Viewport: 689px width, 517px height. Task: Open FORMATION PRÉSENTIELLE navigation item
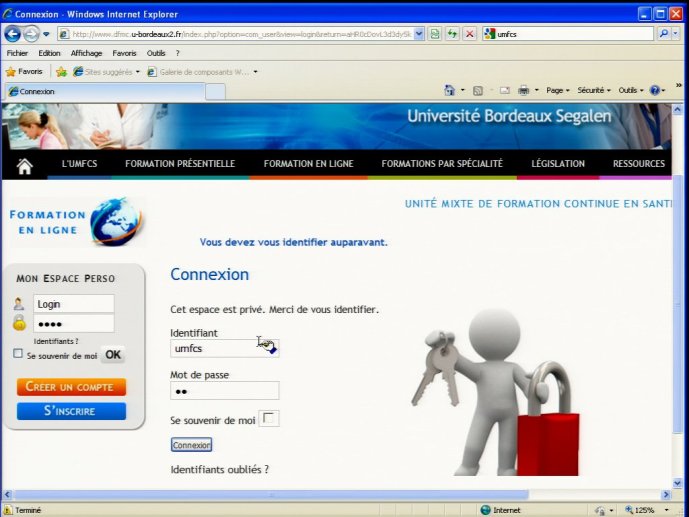(180, 164)
